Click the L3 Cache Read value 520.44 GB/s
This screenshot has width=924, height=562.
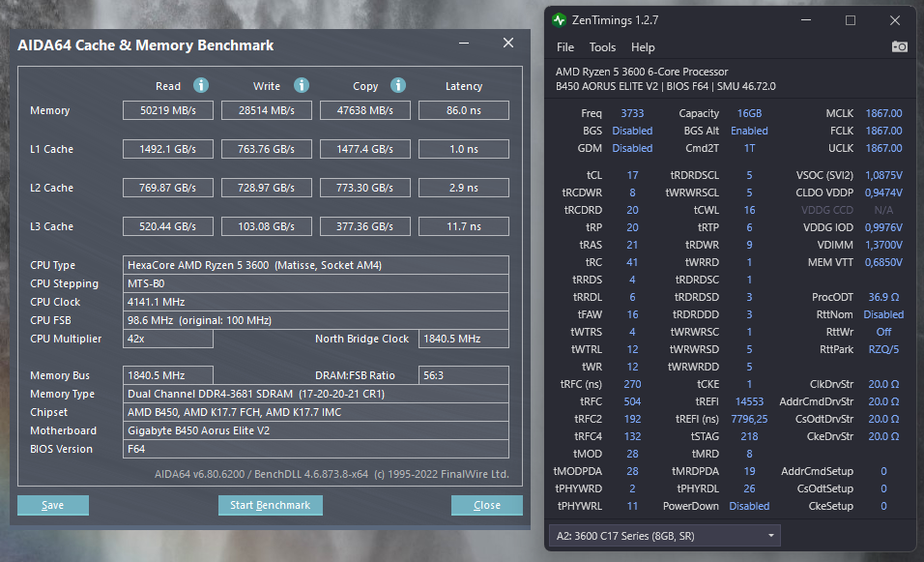pos(168,226)
